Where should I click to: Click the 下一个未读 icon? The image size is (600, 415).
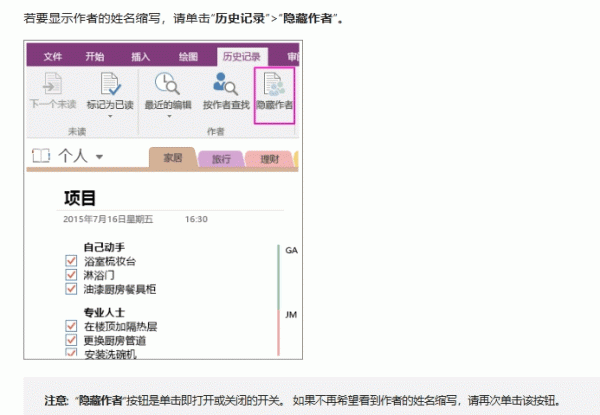point(52,83)
